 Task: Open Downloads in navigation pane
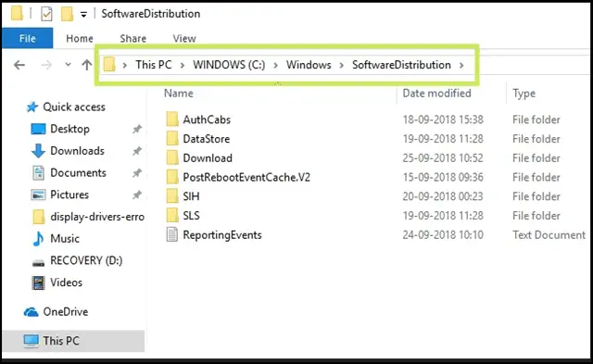(x=77, y=151)
